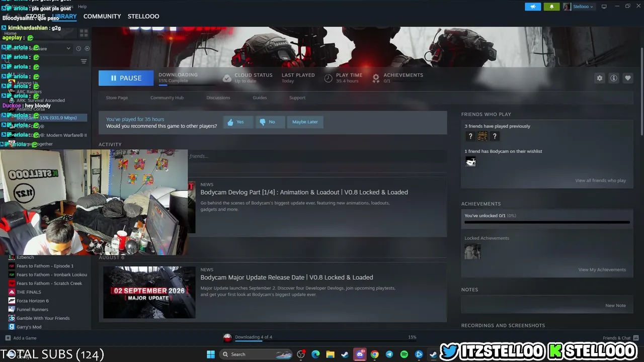The image size is (644, 362).
Task: Add Bodycam to favorites with heart
Action: (627, 78)
